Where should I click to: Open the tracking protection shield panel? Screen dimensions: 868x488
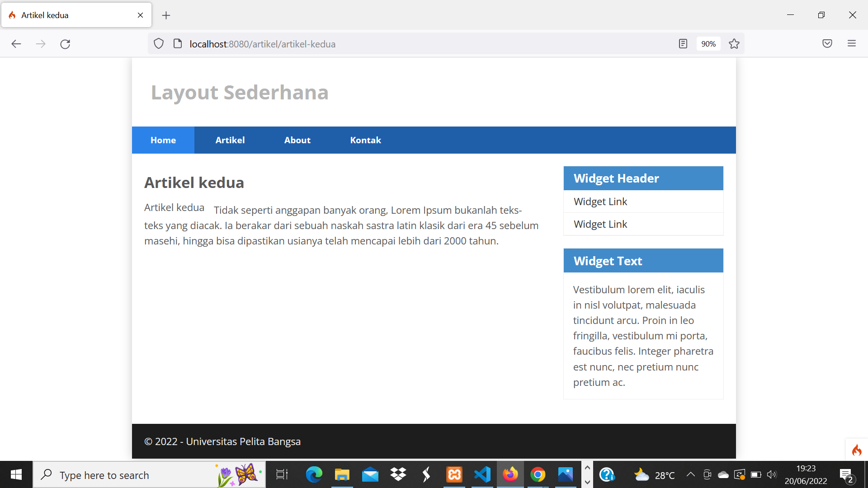158,43
